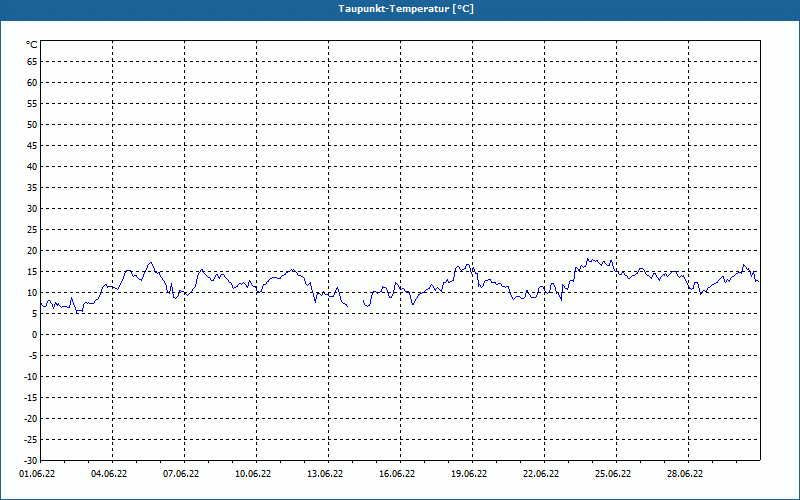Click the -15 y-axis label
800x500 pixels.
coord(31,397)
